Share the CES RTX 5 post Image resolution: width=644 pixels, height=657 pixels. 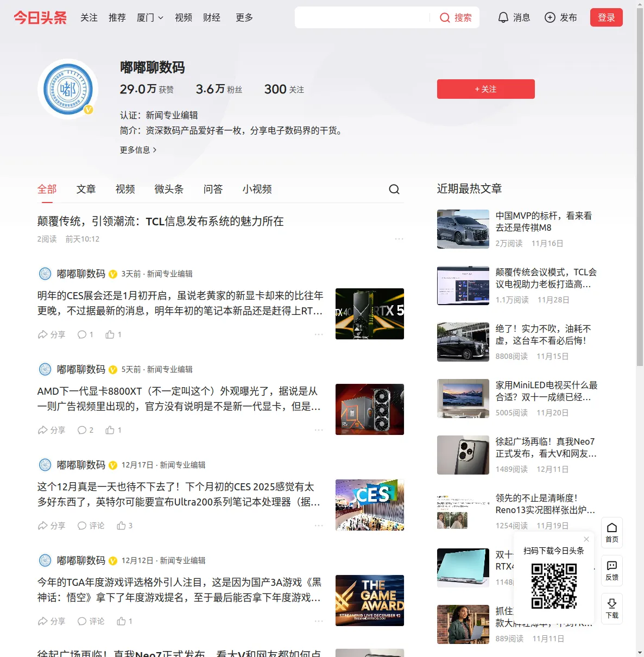click(51, 334)
